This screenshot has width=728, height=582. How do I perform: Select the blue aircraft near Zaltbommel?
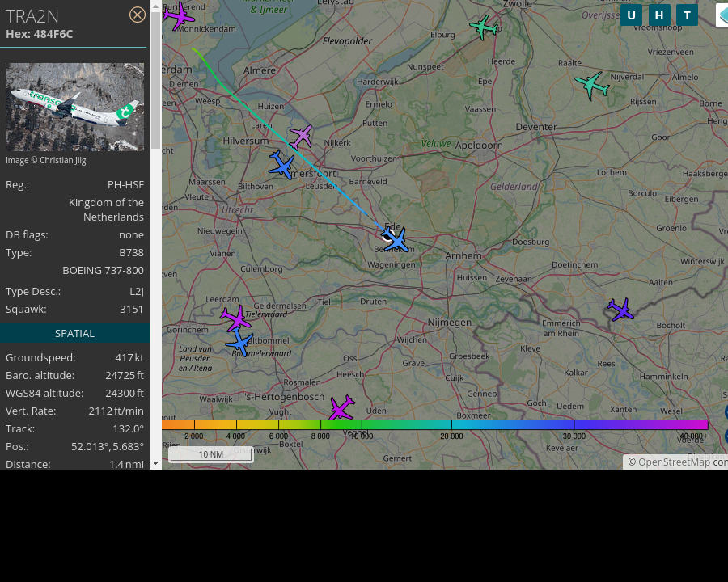(239, 342)
